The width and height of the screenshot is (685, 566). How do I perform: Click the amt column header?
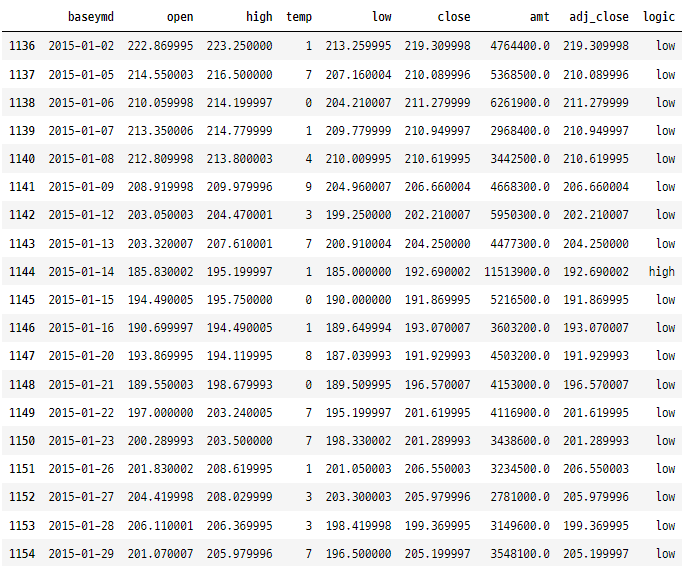[x=540, y=17]
